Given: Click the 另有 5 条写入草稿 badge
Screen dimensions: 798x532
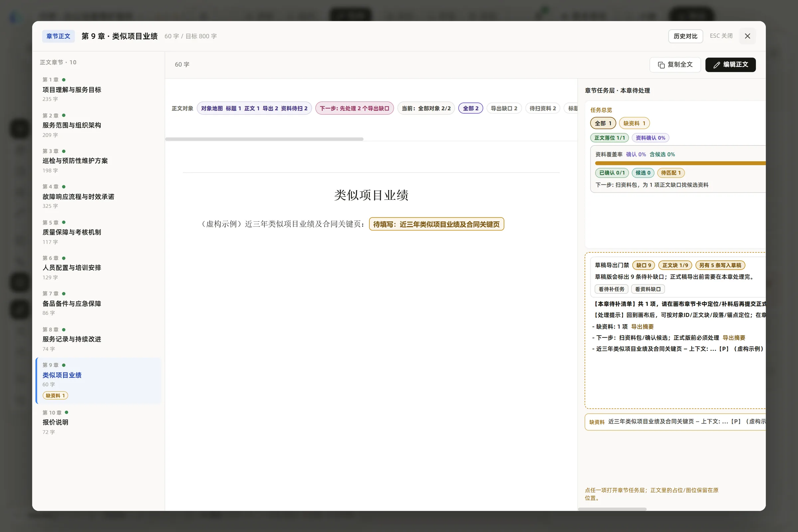Looking at the screenshot, I should tap(720, 265).
